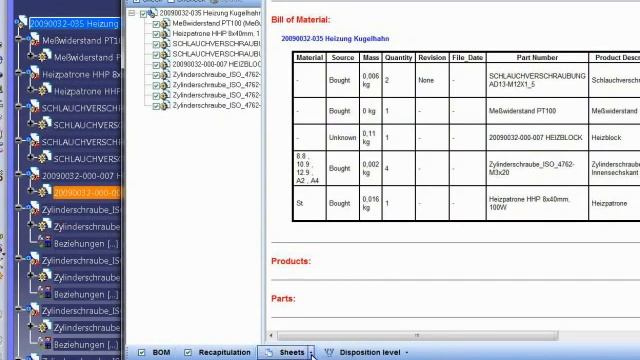Image resolution: width=640 pixels, height=360 pixels.
Task: Click the Source column header
Action: click(x=343, y=58)
